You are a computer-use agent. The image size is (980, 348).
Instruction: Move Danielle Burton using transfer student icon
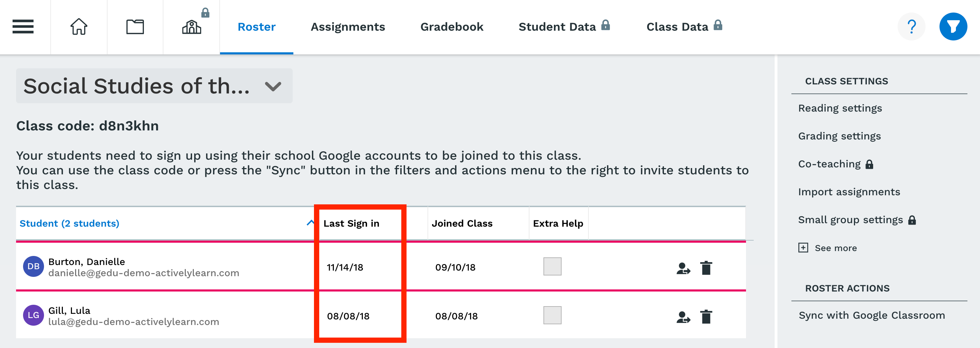point(683,268)
